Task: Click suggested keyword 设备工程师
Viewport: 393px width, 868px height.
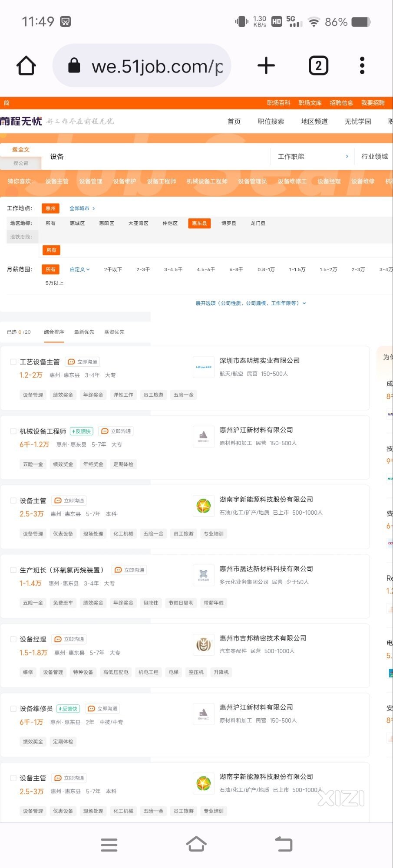Action: [162, 181]
